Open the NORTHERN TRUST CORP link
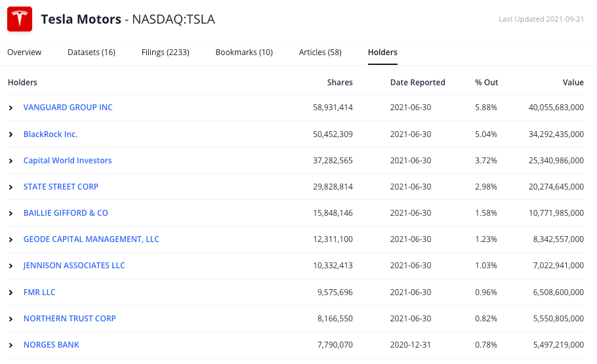597x364 pixels. 70,318
